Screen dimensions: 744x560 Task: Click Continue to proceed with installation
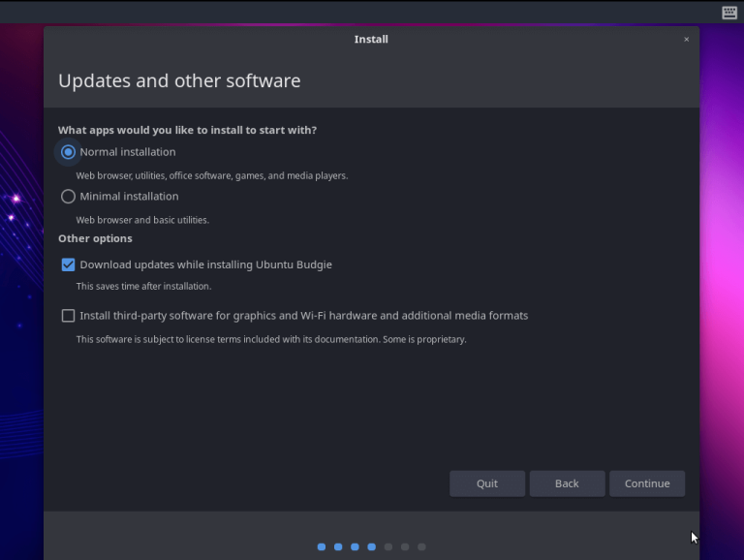(x=647, y=483)
